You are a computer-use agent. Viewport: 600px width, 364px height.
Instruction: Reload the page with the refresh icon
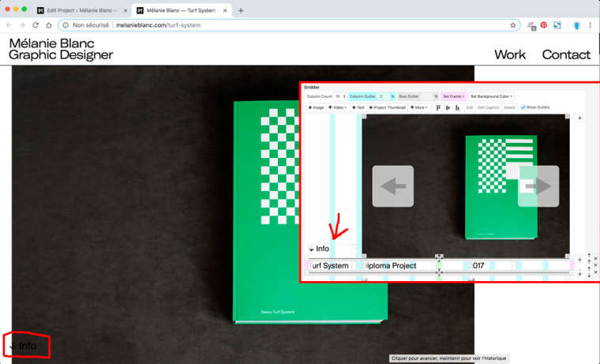pyautogui.click(x=36, y=25)
